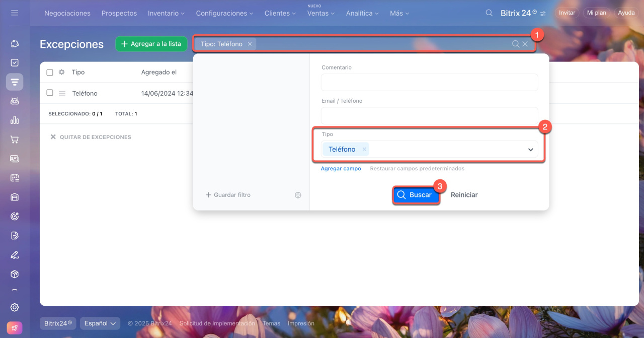Viewport: 644px width, 338px height.
Task: Open Solicitud de implementación link
Action: tap(217, 323)
